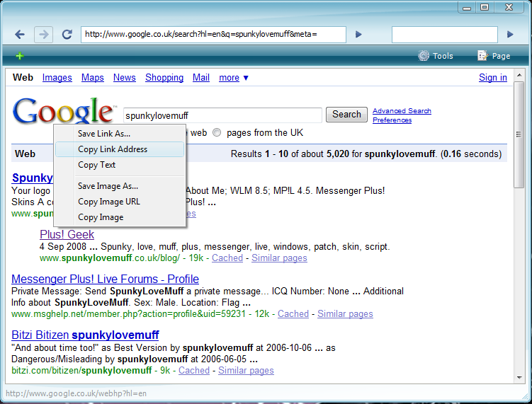Reload the page with refresh icon
532x404 pixels.
coord(67,34)
